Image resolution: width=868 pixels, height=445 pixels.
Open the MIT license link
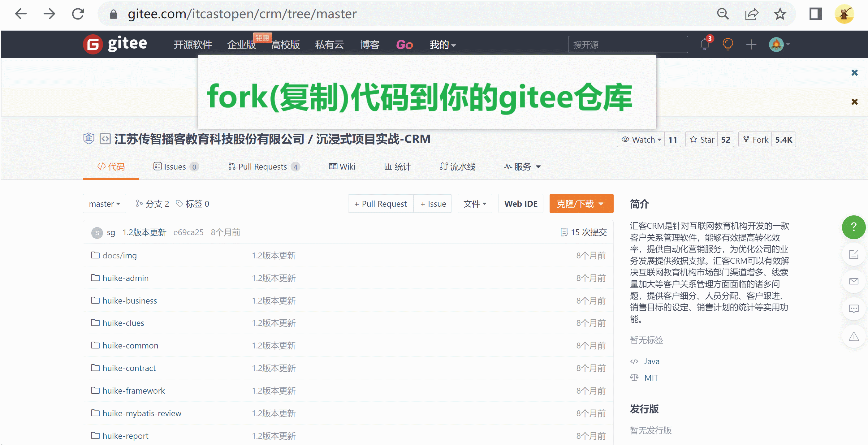pyautogui.click(x=651, y=378)
